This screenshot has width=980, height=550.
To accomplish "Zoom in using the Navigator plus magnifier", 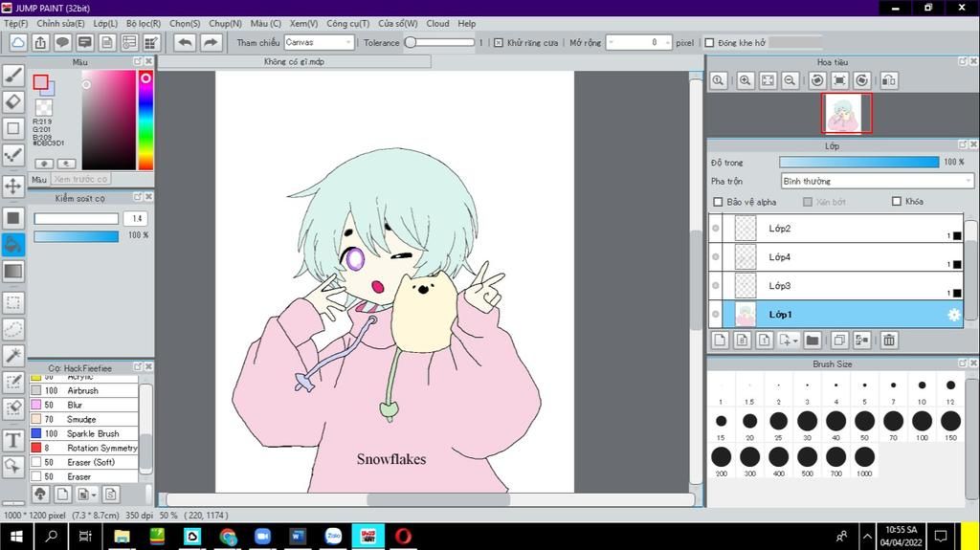I will coord(745,80).
